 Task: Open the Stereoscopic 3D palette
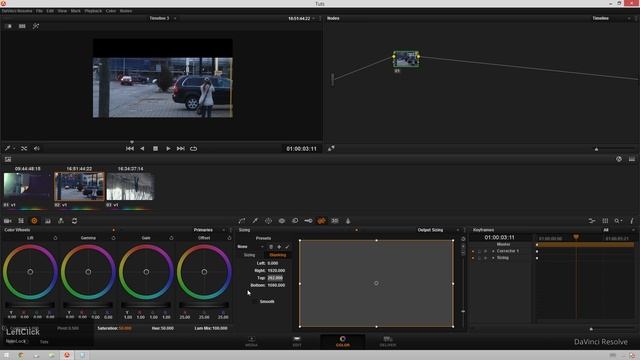[x=335, y=221]
